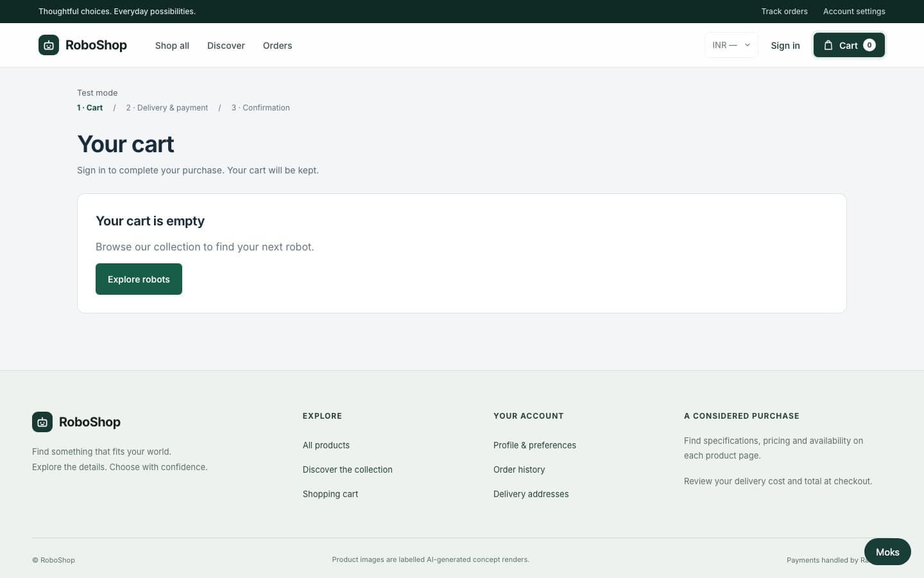Click the cart item count badge
This screenshot has width=924, height=578.
click(x=869, y=45)
